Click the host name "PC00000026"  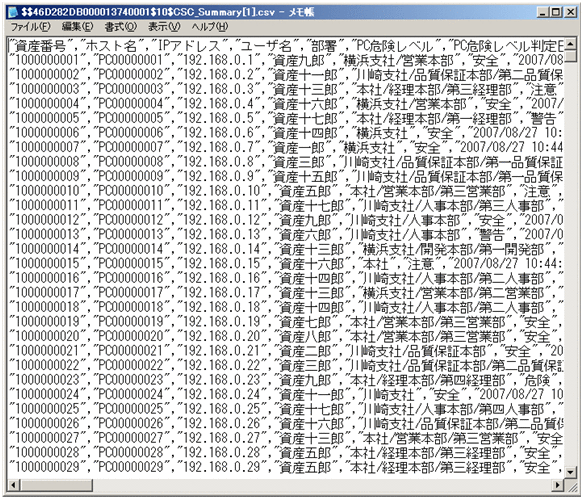click(x=131, y=424)
